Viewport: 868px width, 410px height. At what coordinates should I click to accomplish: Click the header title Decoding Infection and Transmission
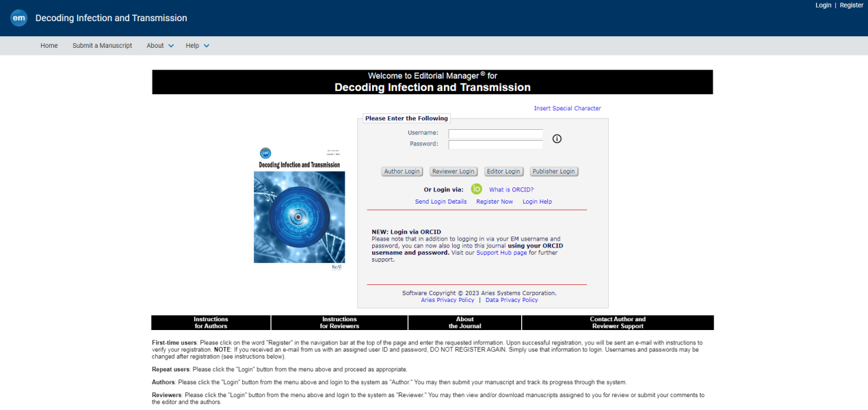[111, 18]
